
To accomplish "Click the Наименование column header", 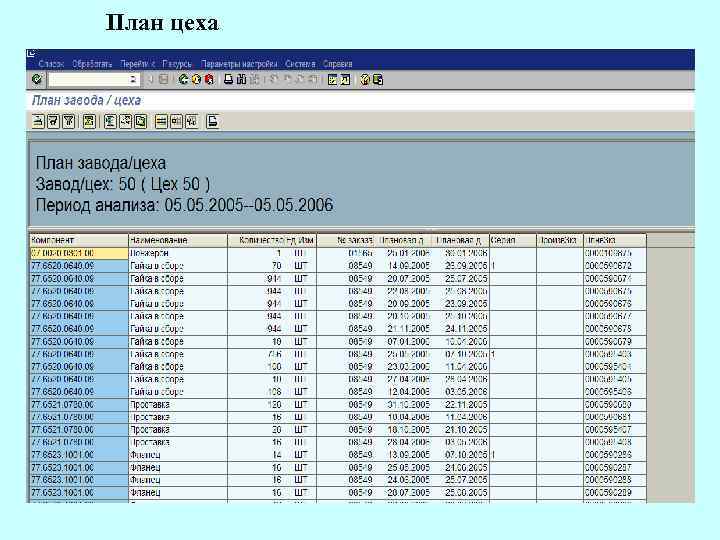I will tap(178, 240).
